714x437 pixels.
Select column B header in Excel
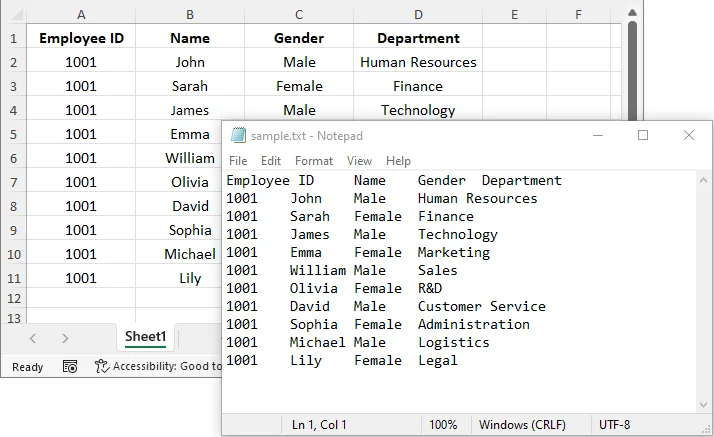190,15
